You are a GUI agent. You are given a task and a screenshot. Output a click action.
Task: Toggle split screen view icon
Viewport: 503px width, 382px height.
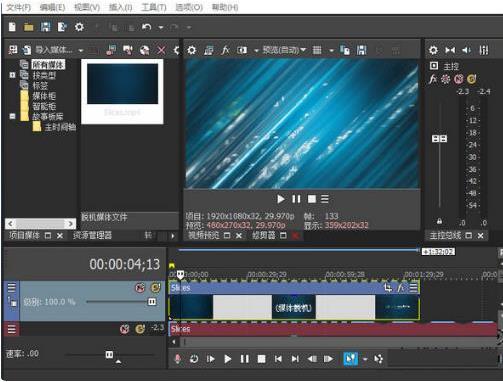click(x=242, y=50)
